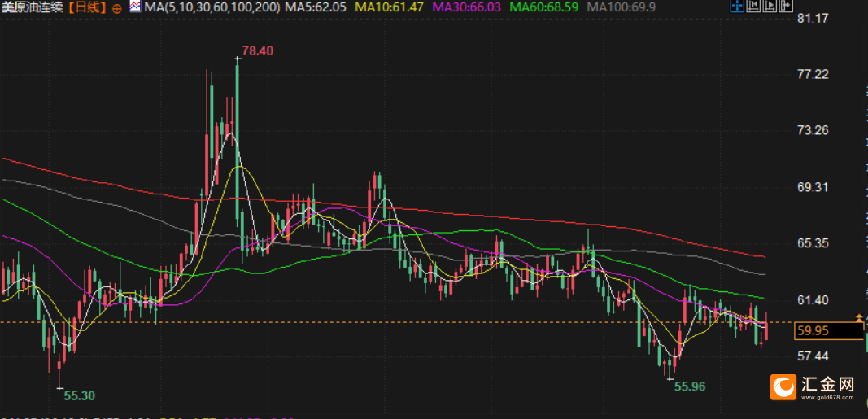Screen dimensions: 868x419
Task: Click the 65.35 price axis label
Action: [813, 243]
